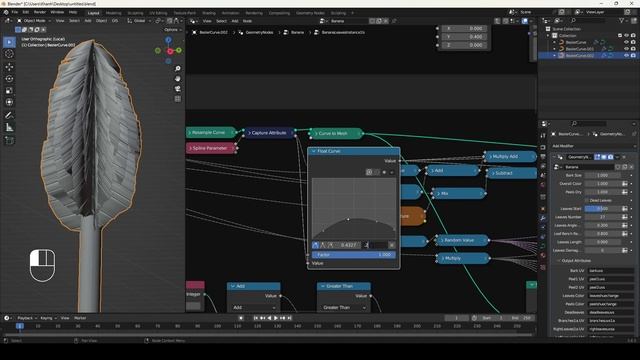The image size is (640, 360).
Task: Open the Tool properties tab icon
Action: coord(543,136)
